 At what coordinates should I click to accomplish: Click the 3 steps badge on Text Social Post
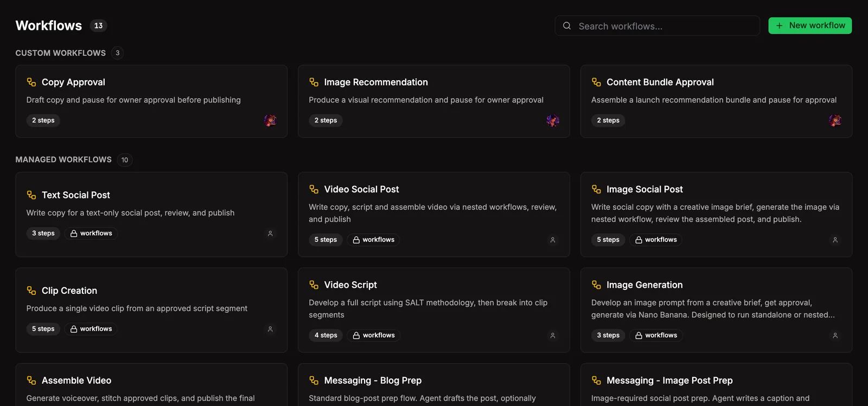point(43,234)
